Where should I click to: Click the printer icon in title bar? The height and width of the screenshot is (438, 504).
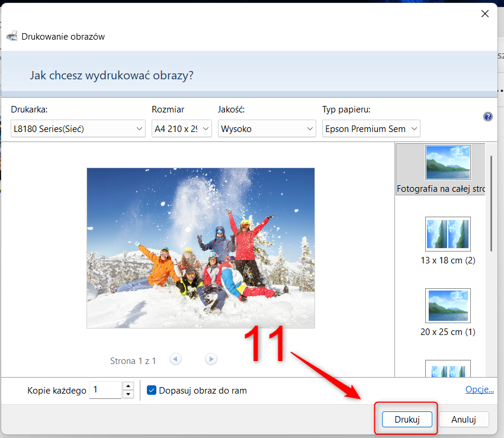tap(11, 36)
